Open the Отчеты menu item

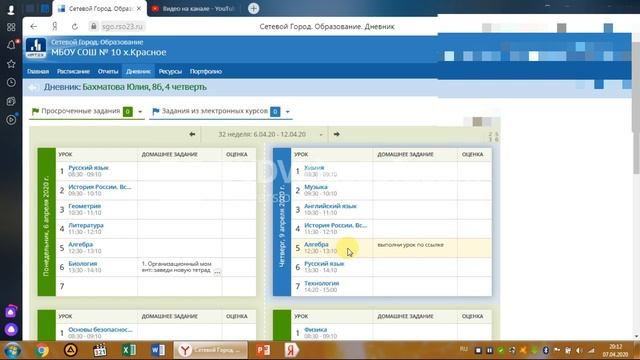tap(108, 71)
